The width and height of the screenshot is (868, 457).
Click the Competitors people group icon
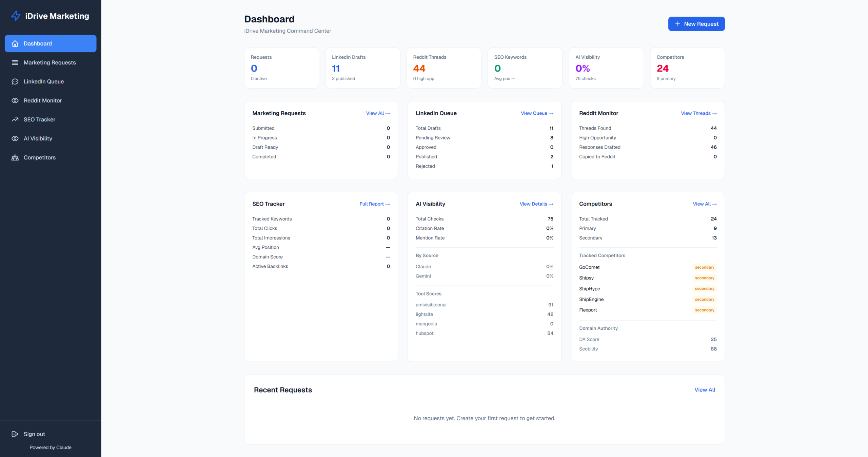(15, 157)
